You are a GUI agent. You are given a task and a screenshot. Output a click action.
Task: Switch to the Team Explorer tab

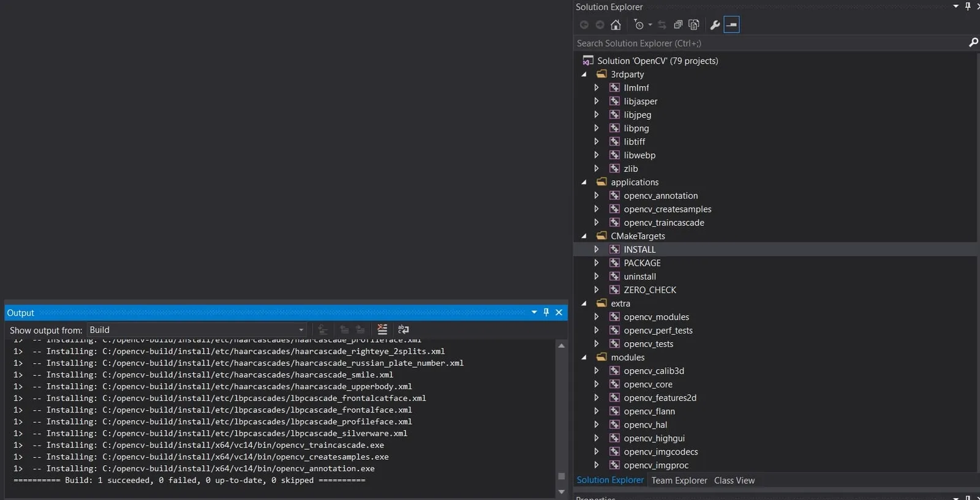[x=679, y=480]
